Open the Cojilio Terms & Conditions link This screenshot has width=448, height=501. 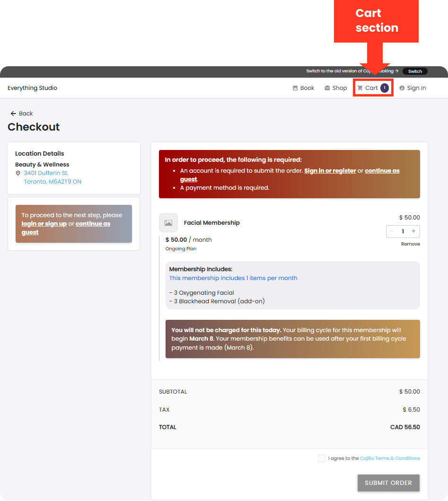tap(390, 458)
